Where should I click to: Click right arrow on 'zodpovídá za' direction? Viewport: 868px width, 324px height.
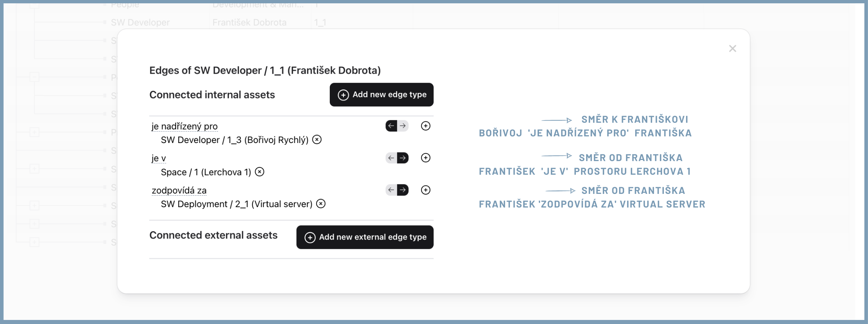pos(403,190)
